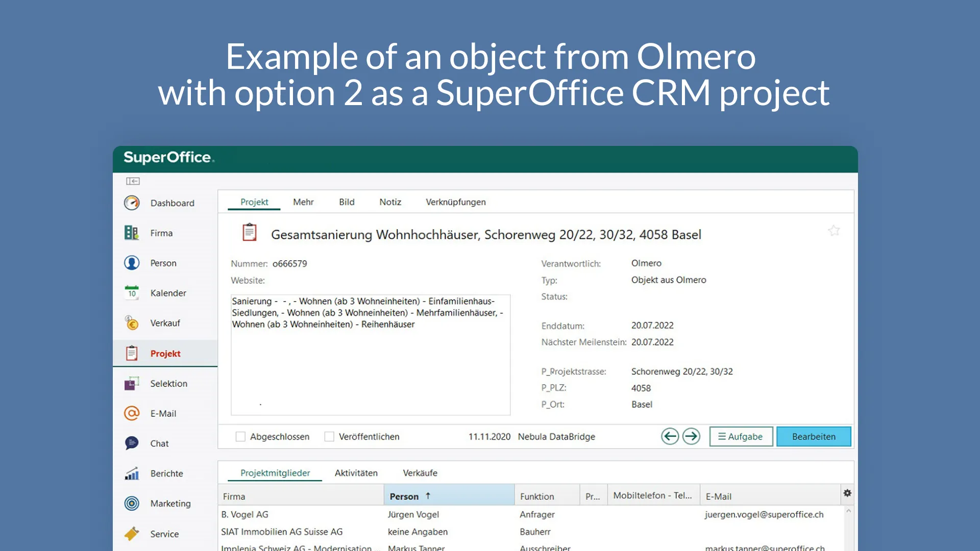The height and width of the screenshot is (551, 980).
Task: Collapse the sidebar navigation panel
Action: coord(133,181)
